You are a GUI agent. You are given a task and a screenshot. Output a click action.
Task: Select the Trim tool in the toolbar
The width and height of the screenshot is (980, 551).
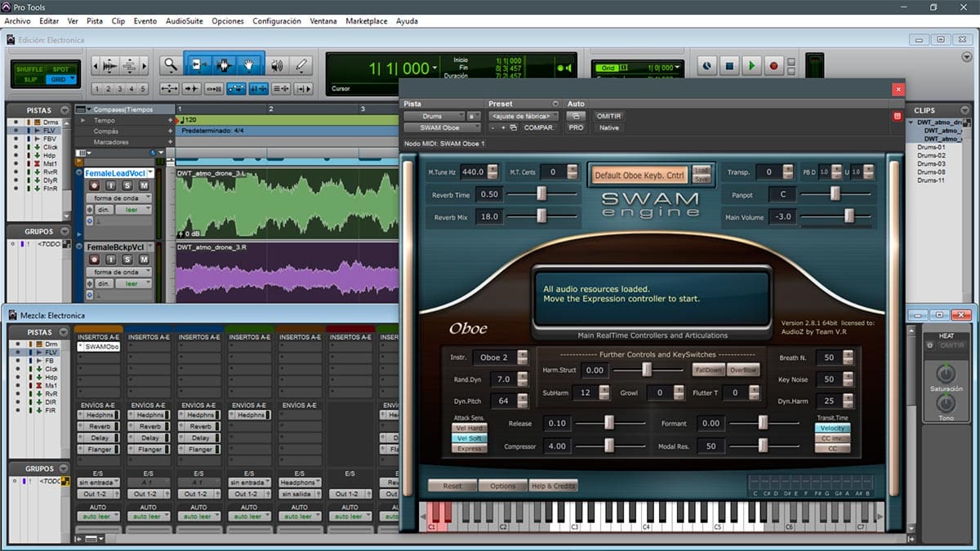[197, 65]
